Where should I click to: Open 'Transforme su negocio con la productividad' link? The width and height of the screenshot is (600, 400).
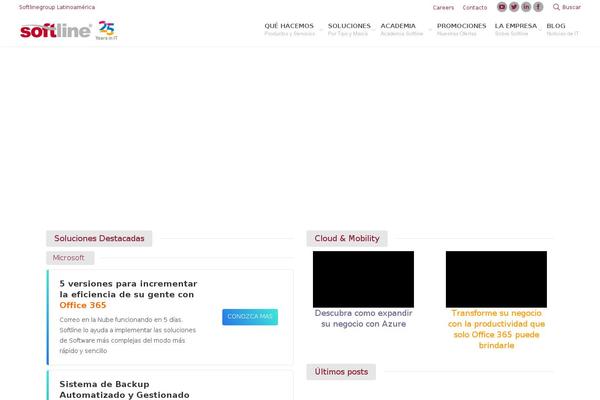pyautogui.click(x=496, y=329)
